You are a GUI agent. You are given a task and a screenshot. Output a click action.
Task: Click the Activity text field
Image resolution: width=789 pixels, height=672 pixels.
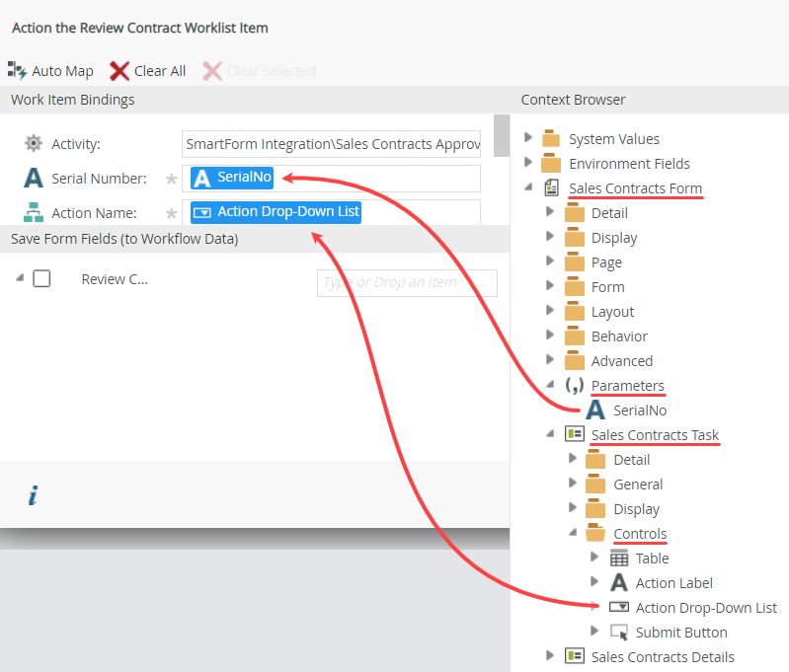click(x=331, y=144)
